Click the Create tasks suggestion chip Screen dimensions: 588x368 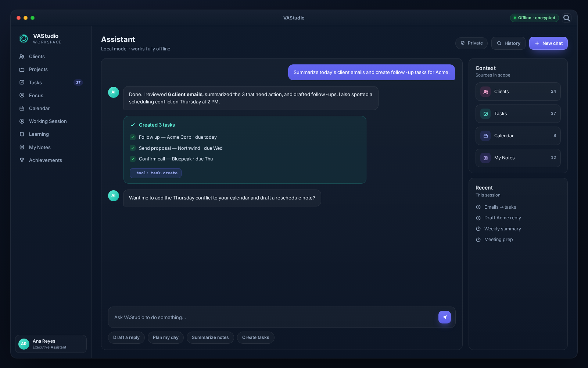[x=256, y=337]
